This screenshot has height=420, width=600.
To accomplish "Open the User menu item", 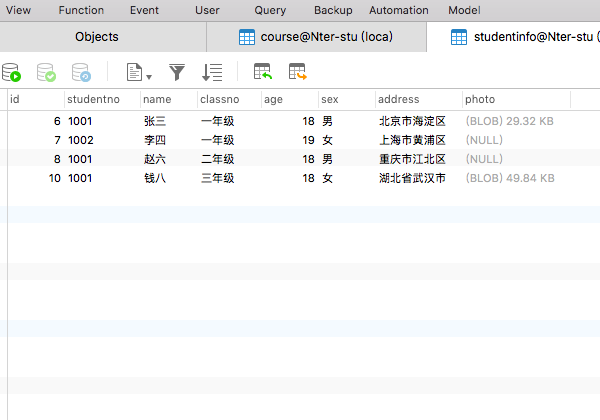I will (207, 10).
